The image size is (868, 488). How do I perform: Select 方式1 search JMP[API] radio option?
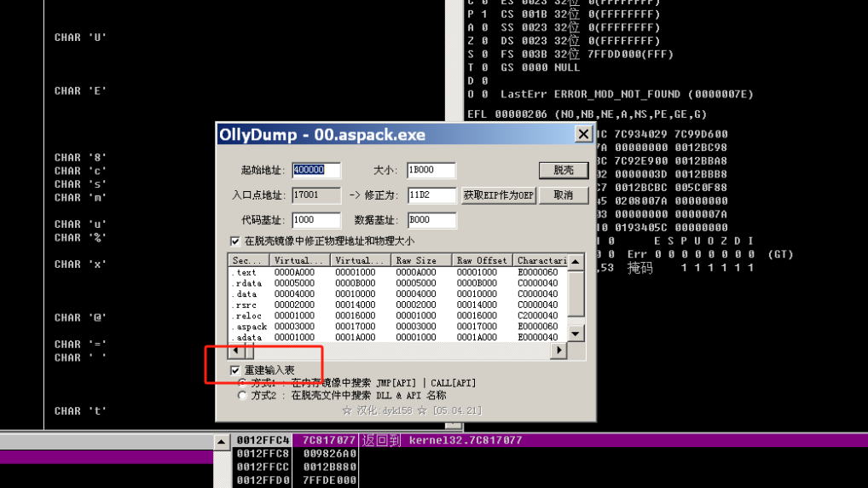[242, 383]
